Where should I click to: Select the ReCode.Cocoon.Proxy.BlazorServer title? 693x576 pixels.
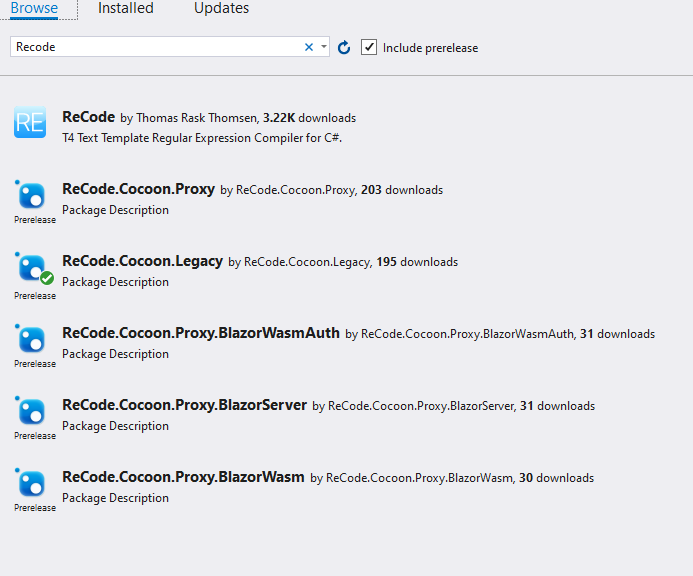point(184,405)
